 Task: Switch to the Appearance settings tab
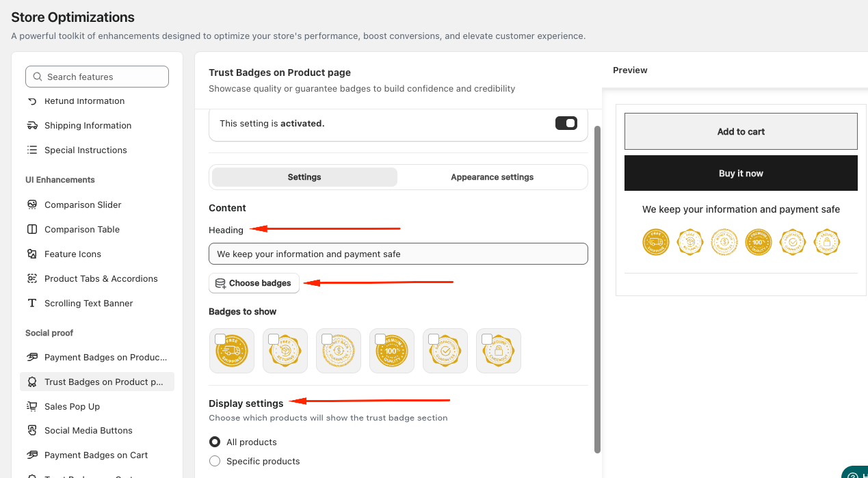[492, 177]
